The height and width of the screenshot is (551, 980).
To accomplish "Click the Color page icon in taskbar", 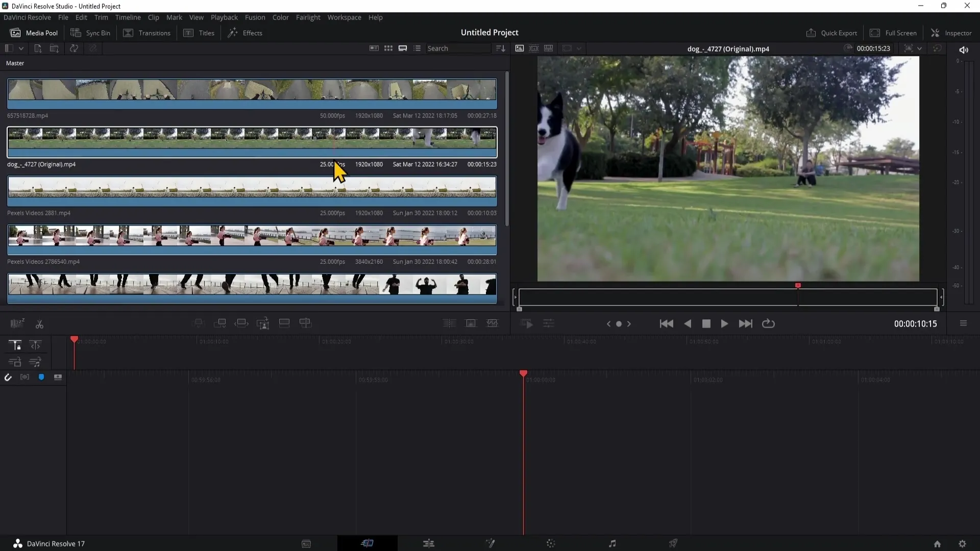I will click(551, 543).
